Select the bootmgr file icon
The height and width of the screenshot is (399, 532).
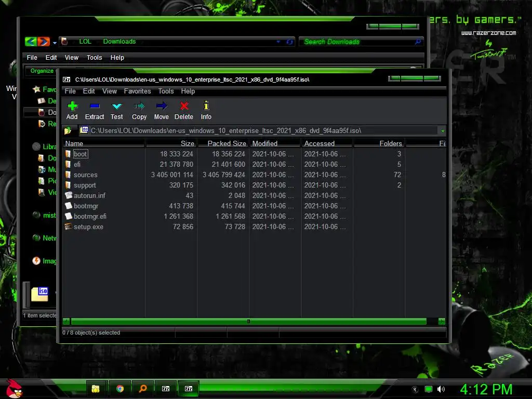coord(69,206)
